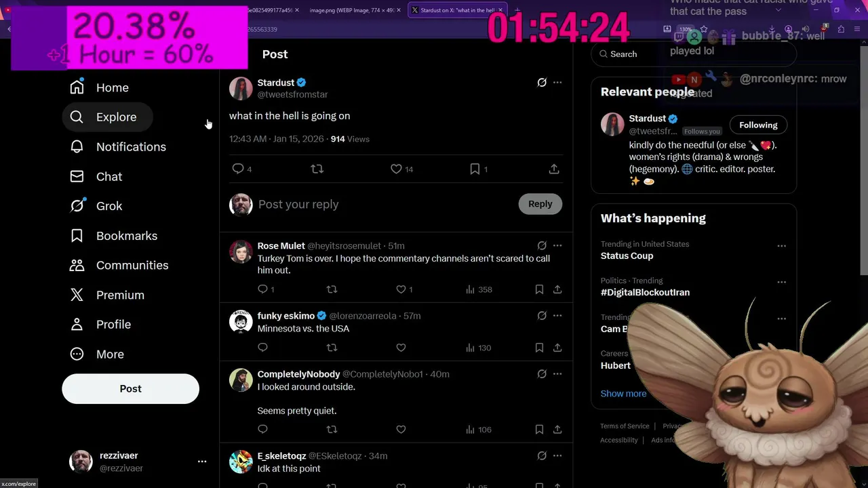868x488 pixels.
Task: Open Stardust's profile avatar in the post
Action: pyautogui.click(x=241, y=89)
